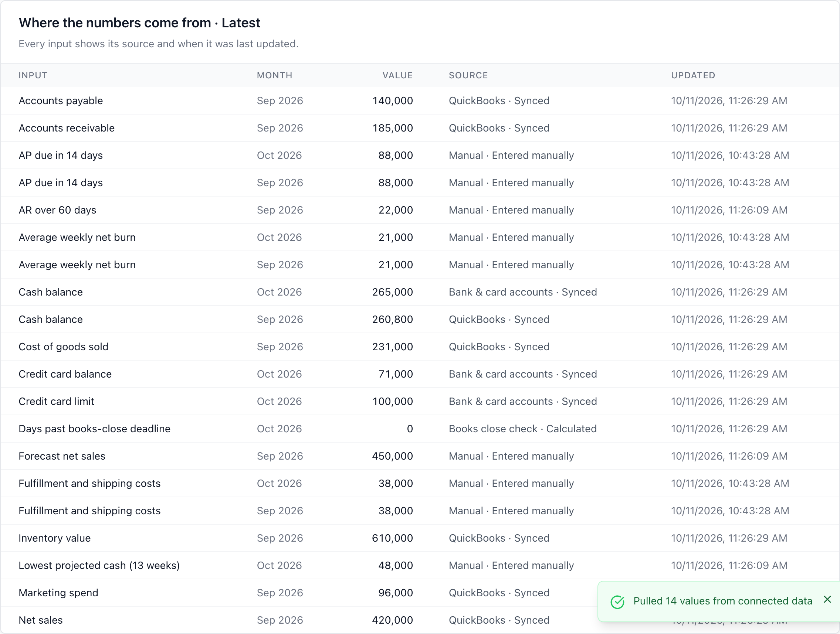
Task: Select the Accounts payable row label
Action: coord(61,100)
